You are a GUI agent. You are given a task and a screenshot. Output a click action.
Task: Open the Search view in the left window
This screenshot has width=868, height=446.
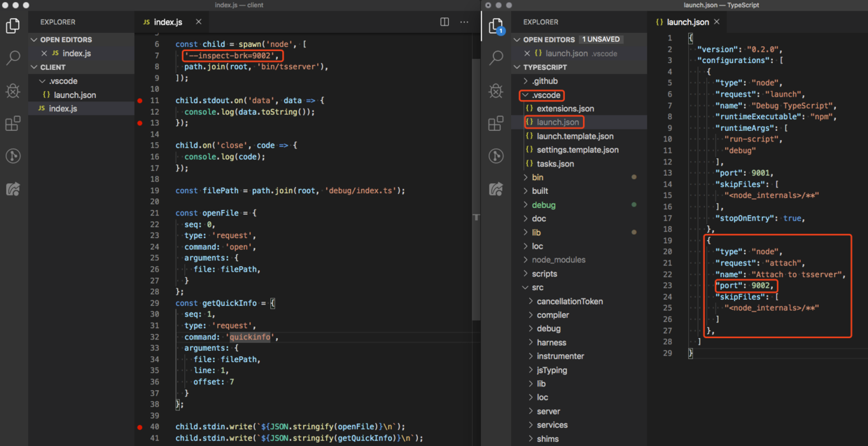pyautogui.click(x=13, y=58)
